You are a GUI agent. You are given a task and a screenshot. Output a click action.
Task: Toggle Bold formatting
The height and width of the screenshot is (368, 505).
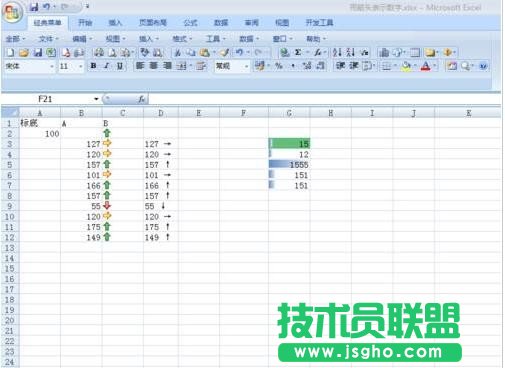[94, 66]
